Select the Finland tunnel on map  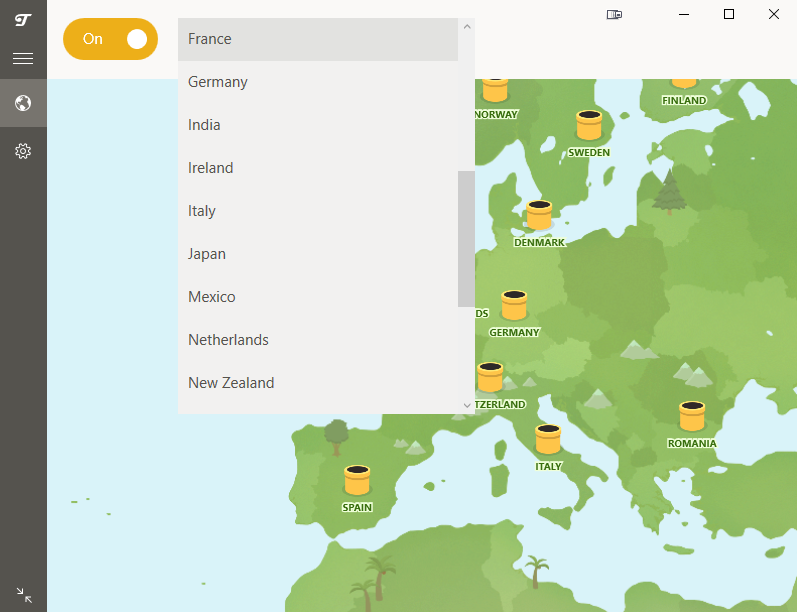(684, 83)
